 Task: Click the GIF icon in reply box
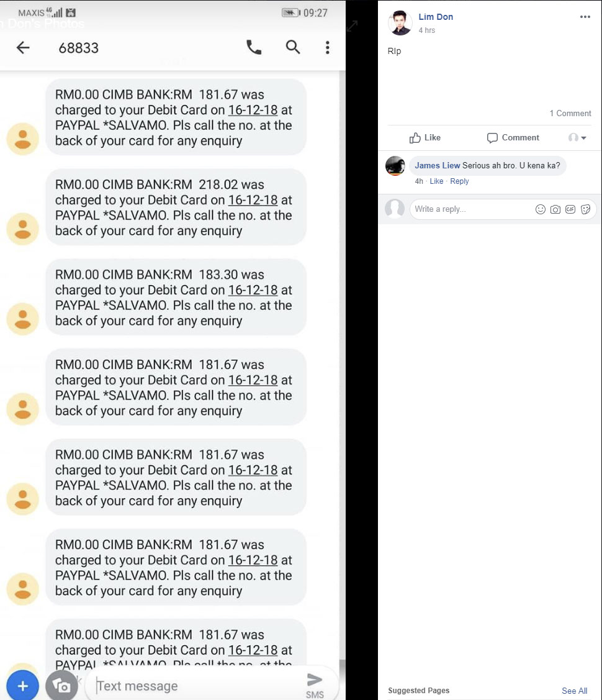pyautogui.click(x=570, y=209)
